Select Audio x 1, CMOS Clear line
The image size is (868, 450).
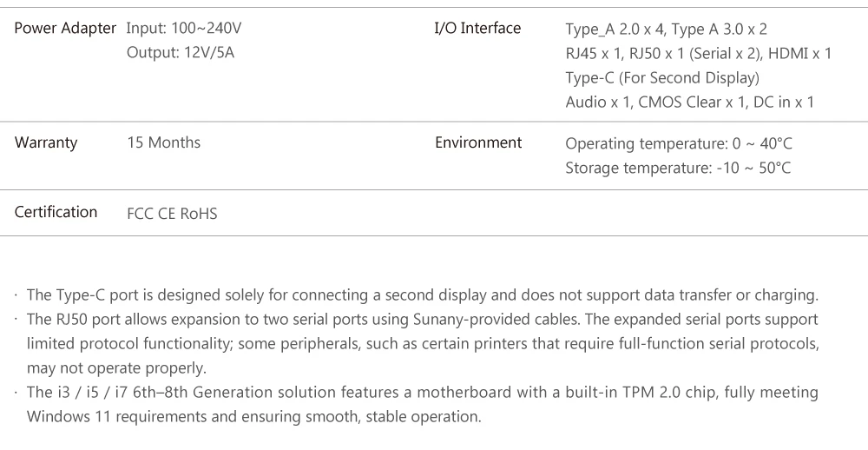tap(690, 103)
